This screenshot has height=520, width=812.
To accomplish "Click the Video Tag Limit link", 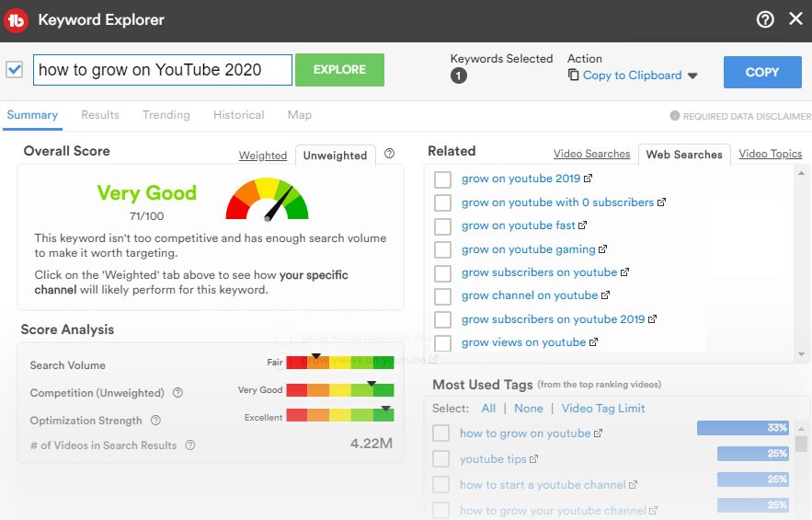I will click(603, 409).
